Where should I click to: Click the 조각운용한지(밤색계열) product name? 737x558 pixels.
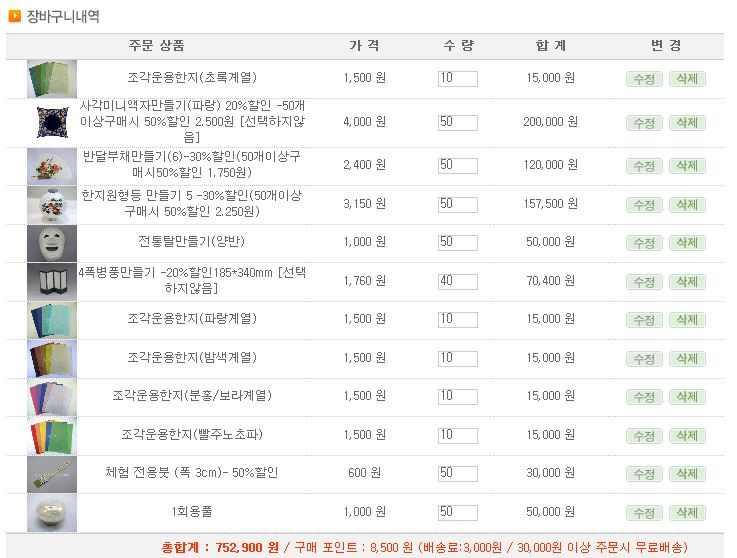tap(192, 358)
